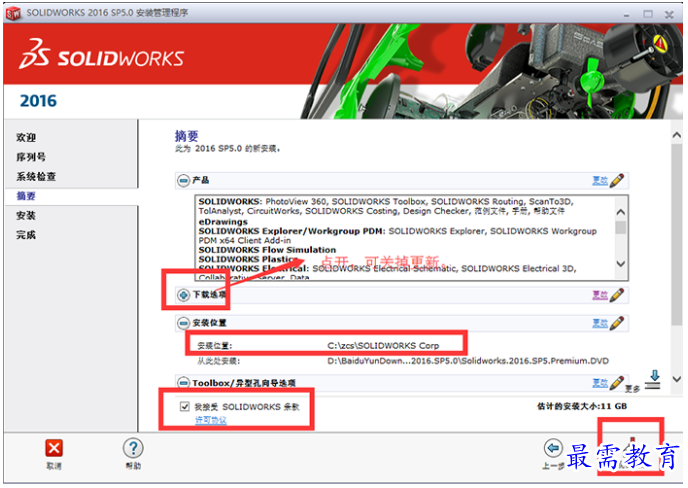
Task: Click SW app icon in title bar
Action: (13, 14)
